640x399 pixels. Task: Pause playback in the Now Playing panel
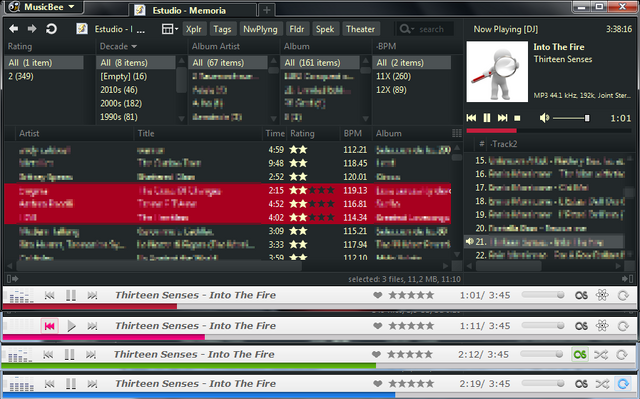487,118
